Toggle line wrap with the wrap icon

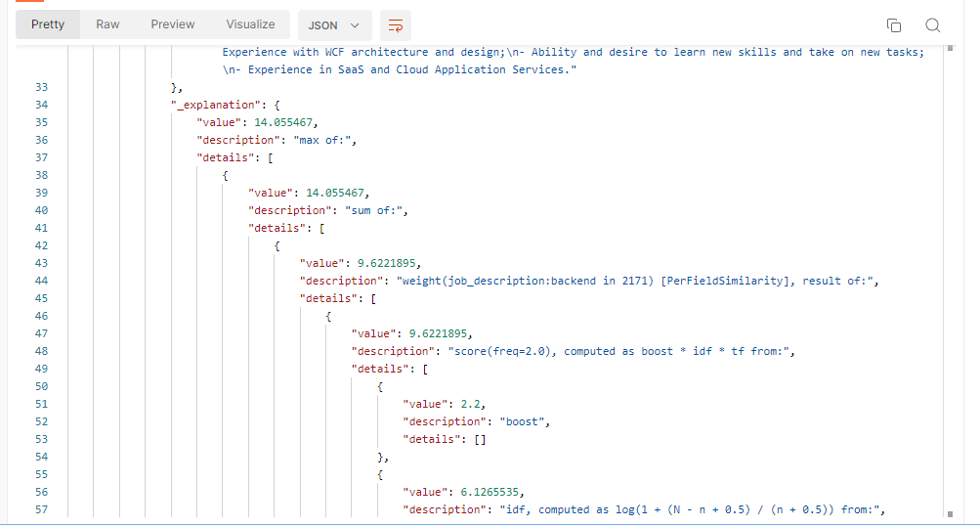click(x=395, y=25)
